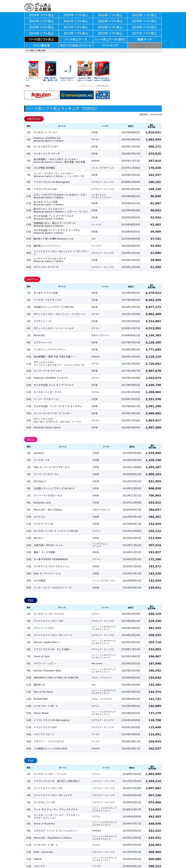186x868 pixels.
Task: Click the このリンクについて link
Action: 103,86
